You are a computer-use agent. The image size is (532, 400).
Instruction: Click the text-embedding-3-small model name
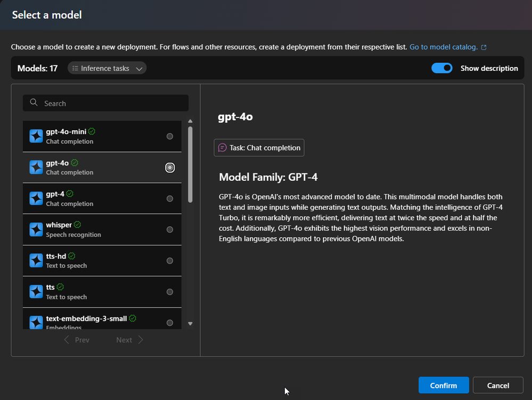[86, 318]
